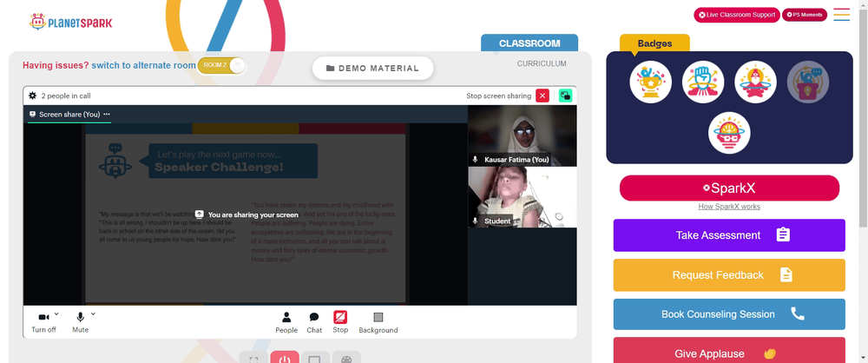Open Screen share three-dot options

click(x=107, y=114)
